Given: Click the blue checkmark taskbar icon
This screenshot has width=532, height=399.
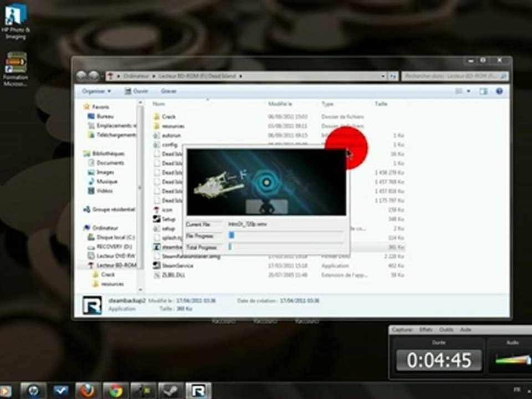Looking at the screenshot, I should pyautogui.click(x=60, y=391).
